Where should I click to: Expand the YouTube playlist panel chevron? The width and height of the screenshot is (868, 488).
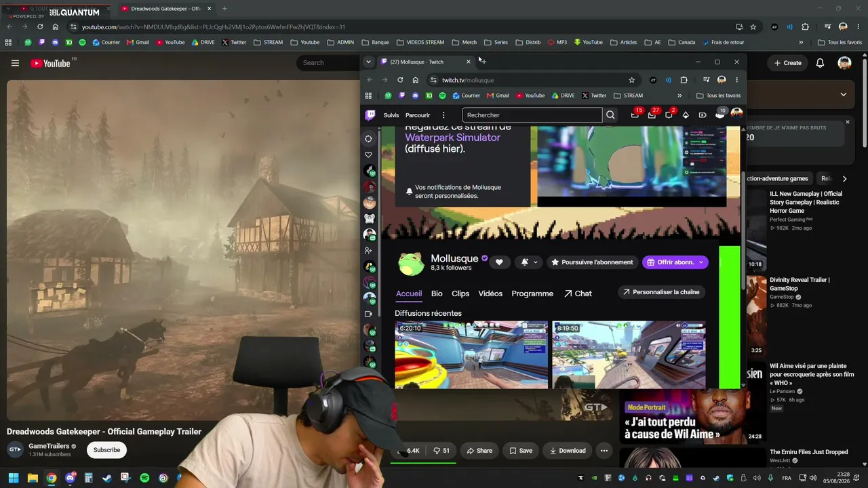[844, 94]
